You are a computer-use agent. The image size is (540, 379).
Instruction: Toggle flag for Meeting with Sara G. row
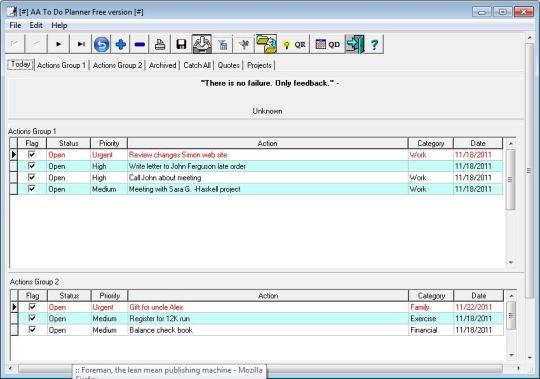pos(32,189)
